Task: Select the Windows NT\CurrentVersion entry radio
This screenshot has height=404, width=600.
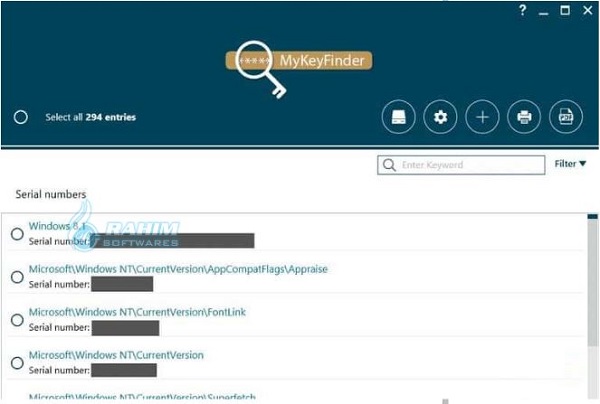Action: (17, 363)
